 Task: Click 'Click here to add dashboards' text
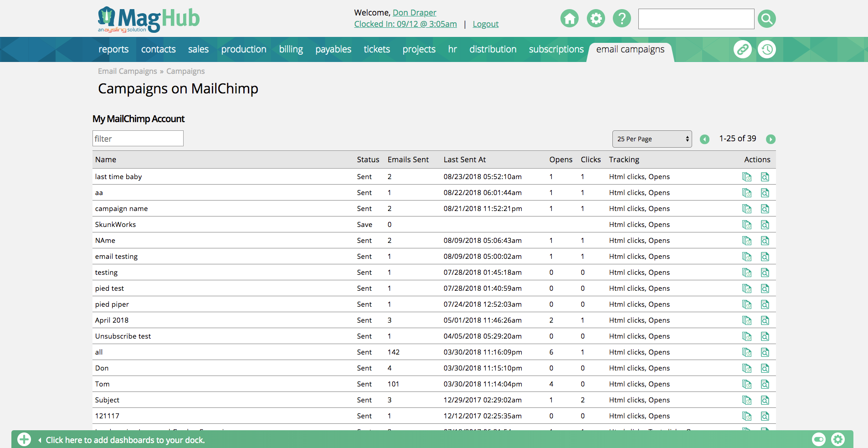(125, 440)
